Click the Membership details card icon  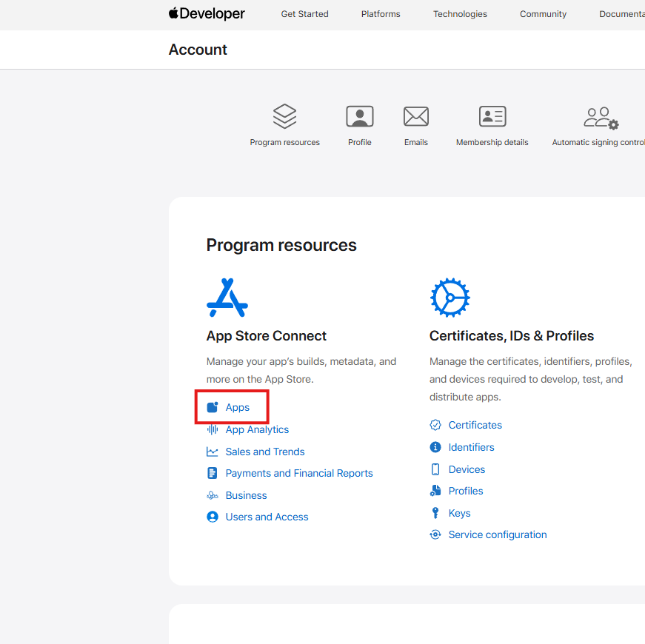pyautogui.click(x=492, y=116)
